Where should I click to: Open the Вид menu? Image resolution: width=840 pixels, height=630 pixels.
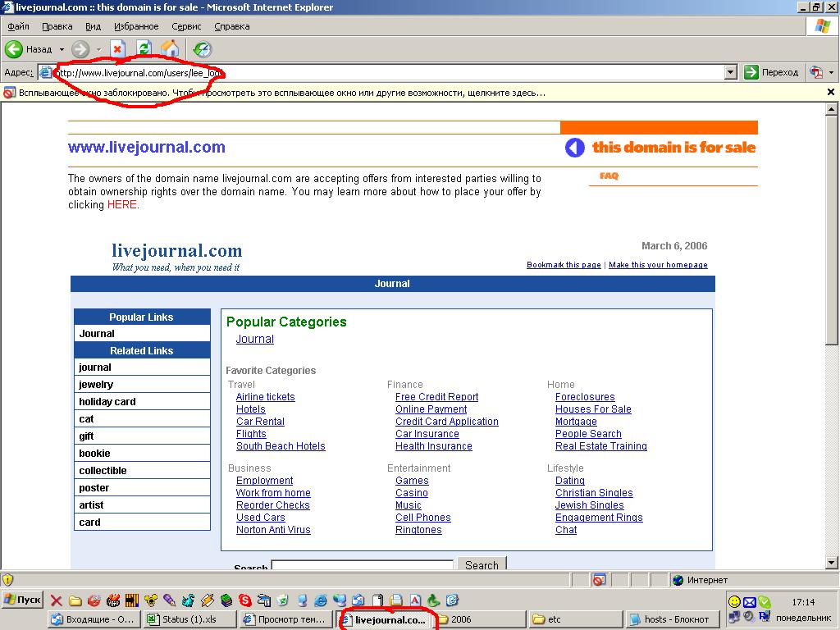pyautogui.click(x=93, y=26)
